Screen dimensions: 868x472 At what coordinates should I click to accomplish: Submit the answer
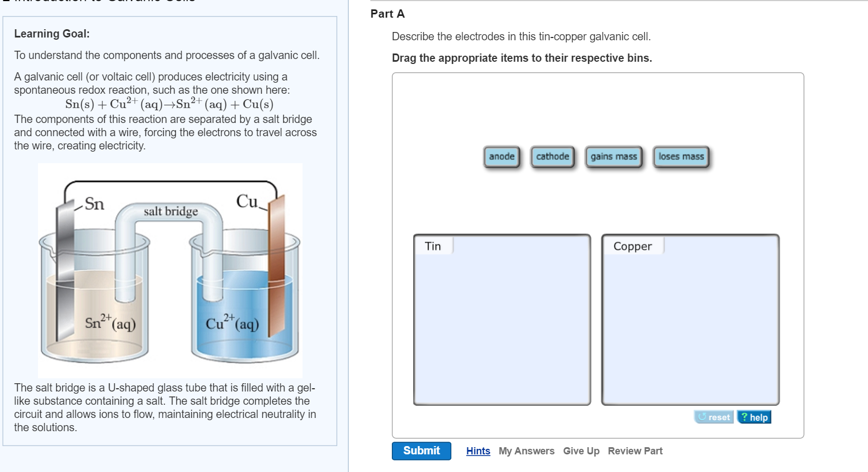(421, 450)
